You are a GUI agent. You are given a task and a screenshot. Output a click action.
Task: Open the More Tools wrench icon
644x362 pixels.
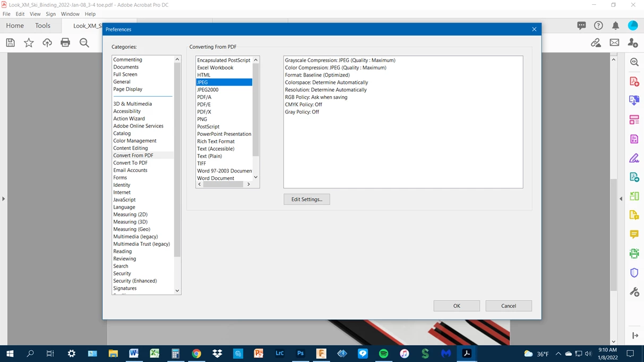(634, 292)
